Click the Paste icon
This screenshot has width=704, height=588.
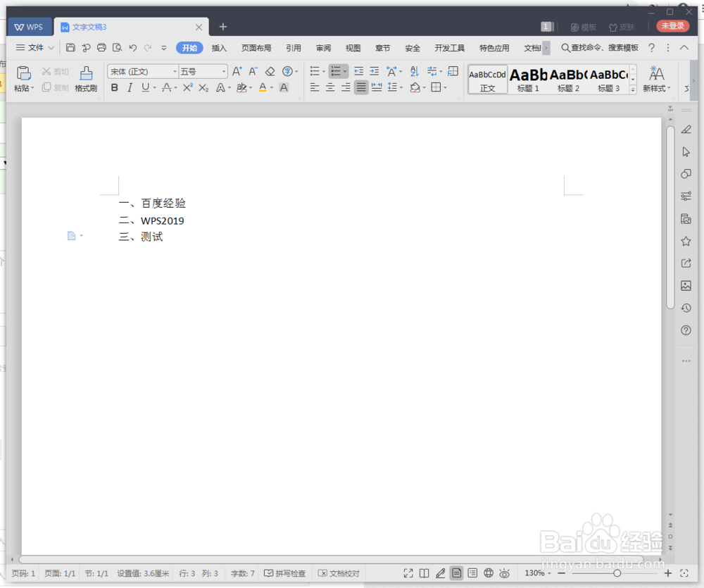[x=23, y=73]
